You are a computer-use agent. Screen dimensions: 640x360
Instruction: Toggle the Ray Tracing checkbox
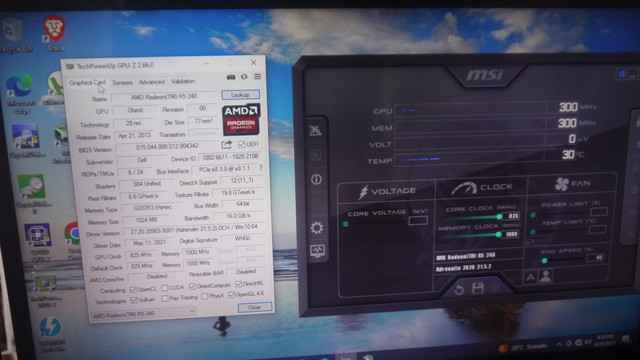[164, 298]
